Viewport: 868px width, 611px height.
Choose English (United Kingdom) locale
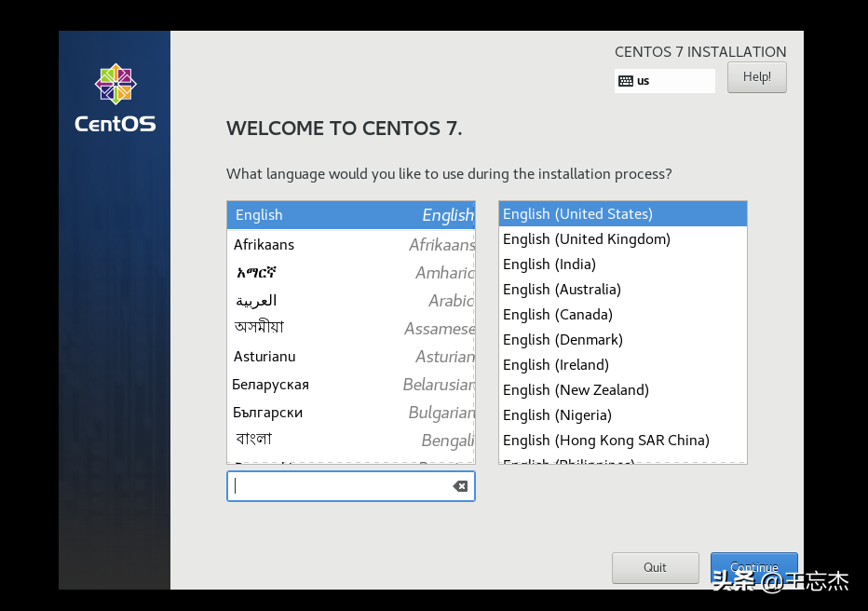623,239
